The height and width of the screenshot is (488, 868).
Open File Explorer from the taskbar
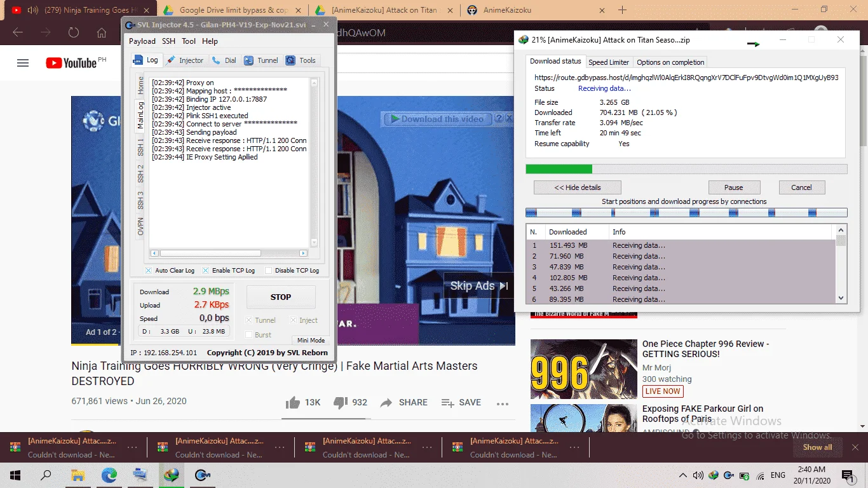(78, 475)
